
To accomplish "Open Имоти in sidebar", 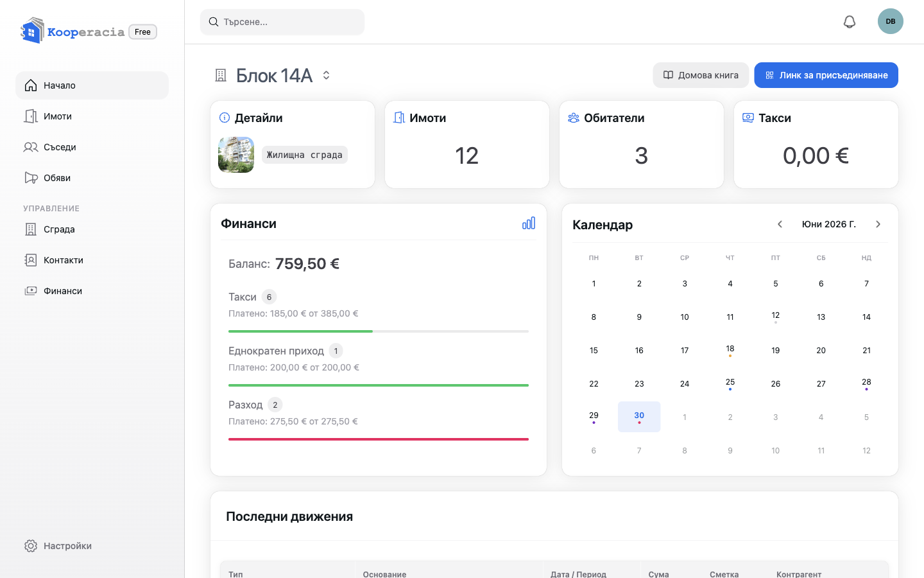I will (92, 116).
